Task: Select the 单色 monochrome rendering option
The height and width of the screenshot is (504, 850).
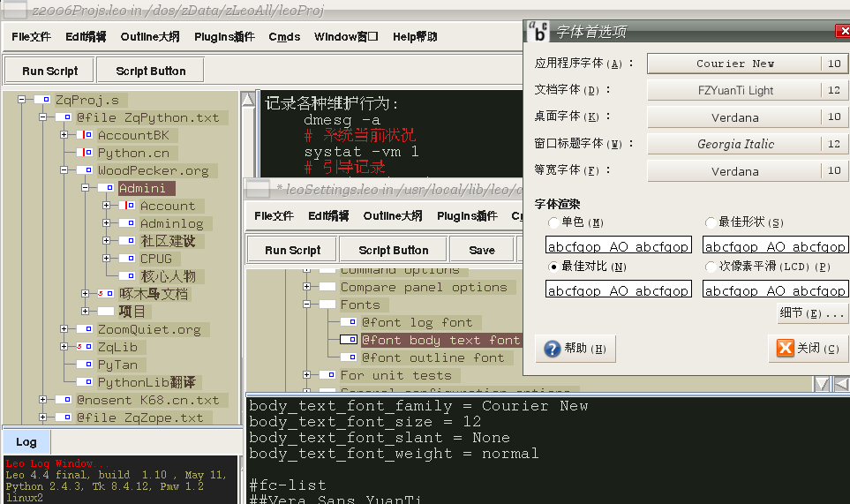Action: [x=553, y=223]
